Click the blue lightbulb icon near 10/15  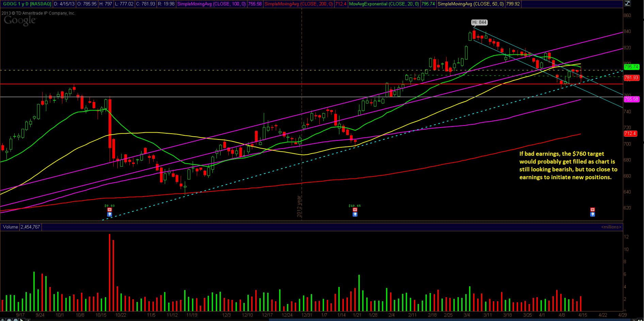(110, 215)
